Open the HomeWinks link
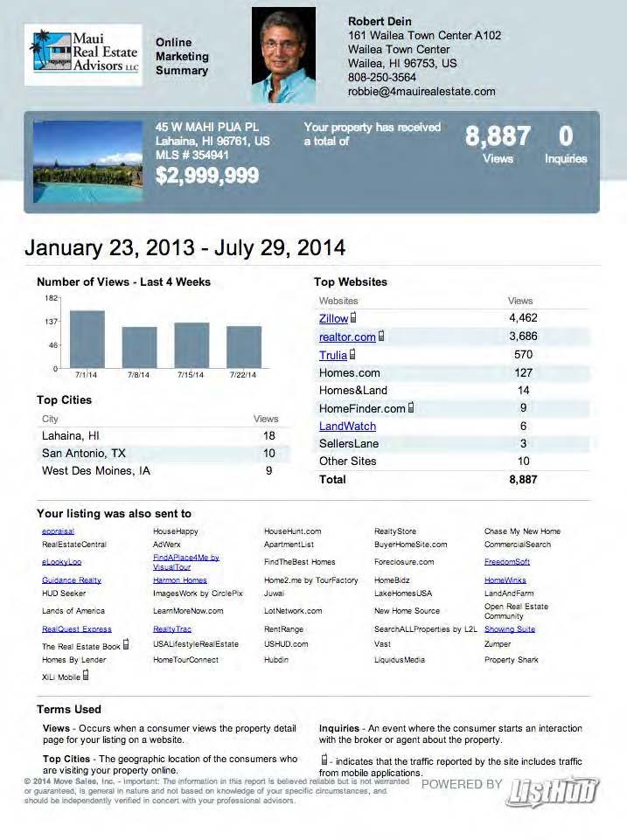 point(505,580)
